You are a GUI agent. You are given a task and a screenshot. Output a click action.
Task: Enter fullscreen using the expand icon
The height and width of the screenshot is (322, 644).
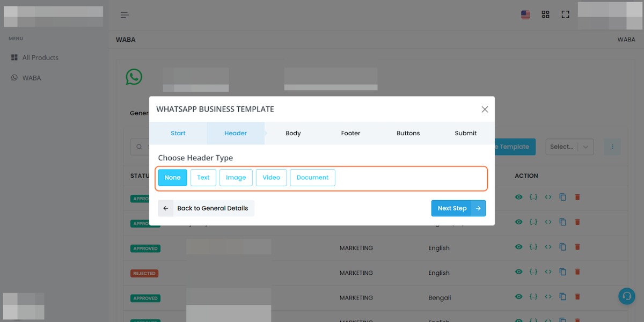pos(565,14)
